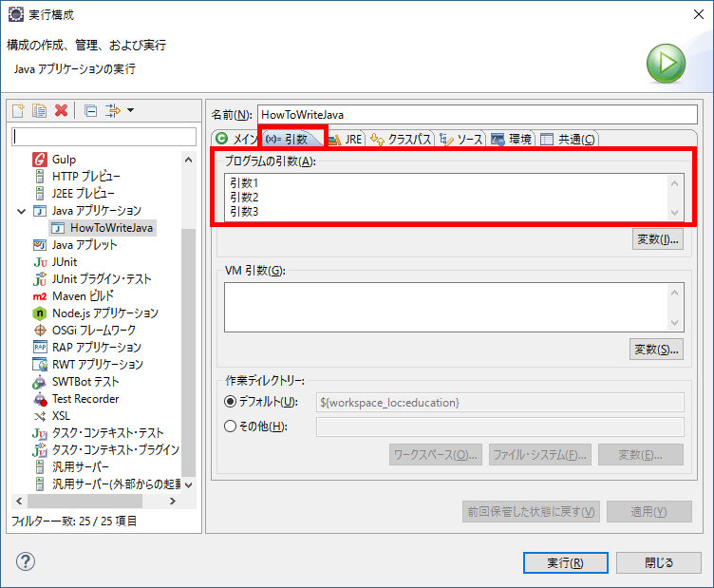Click 変数 button under program arguments
The height and width of the screenshot is (588, 714).
pyautogui.click(x=657, y=239)
